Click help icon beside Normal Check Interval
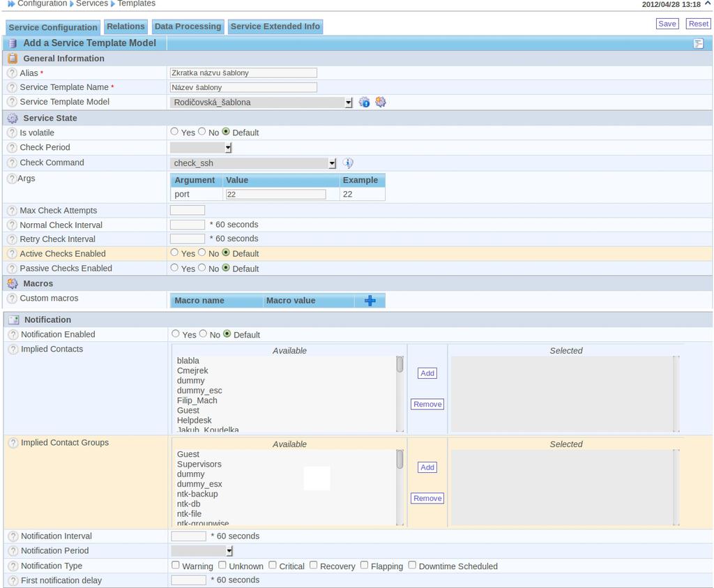714x588 pixels. (13, 225)
